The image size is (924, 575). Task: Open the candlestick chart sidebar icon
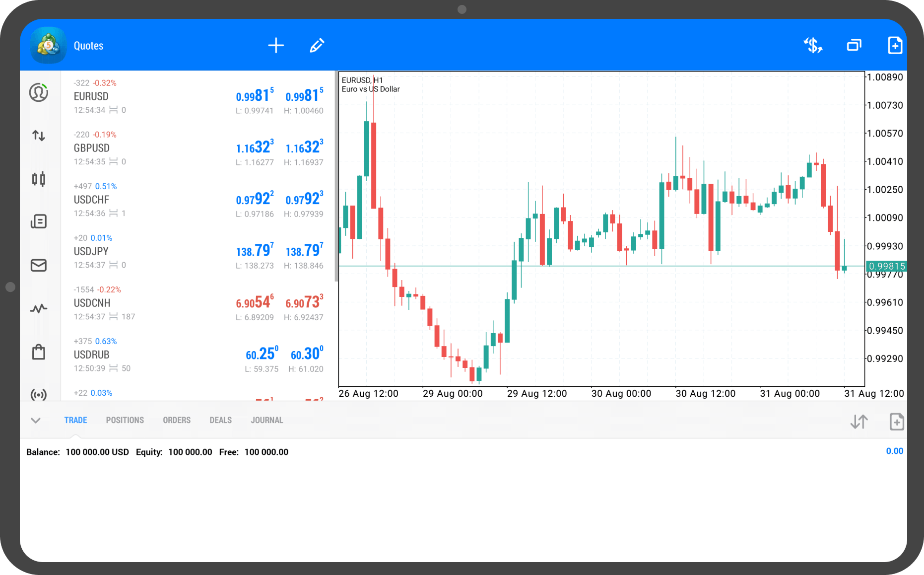pos(39,179)
